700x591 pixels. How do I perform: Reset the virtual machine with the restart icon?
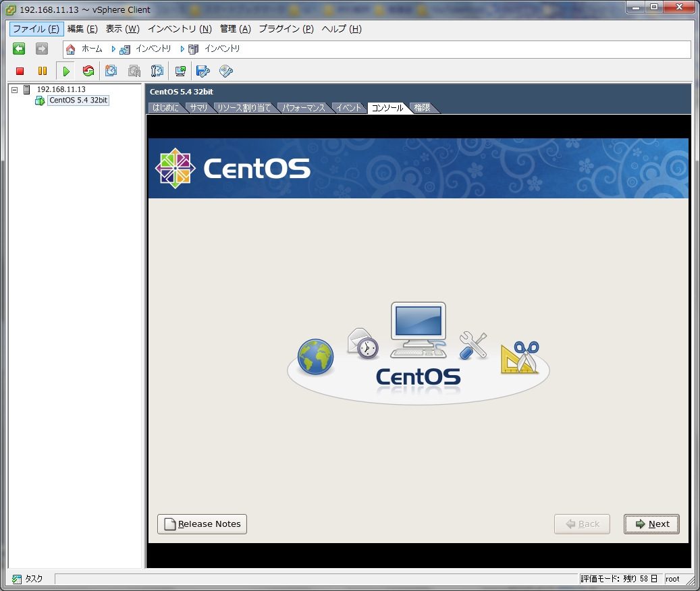[88, 71]
